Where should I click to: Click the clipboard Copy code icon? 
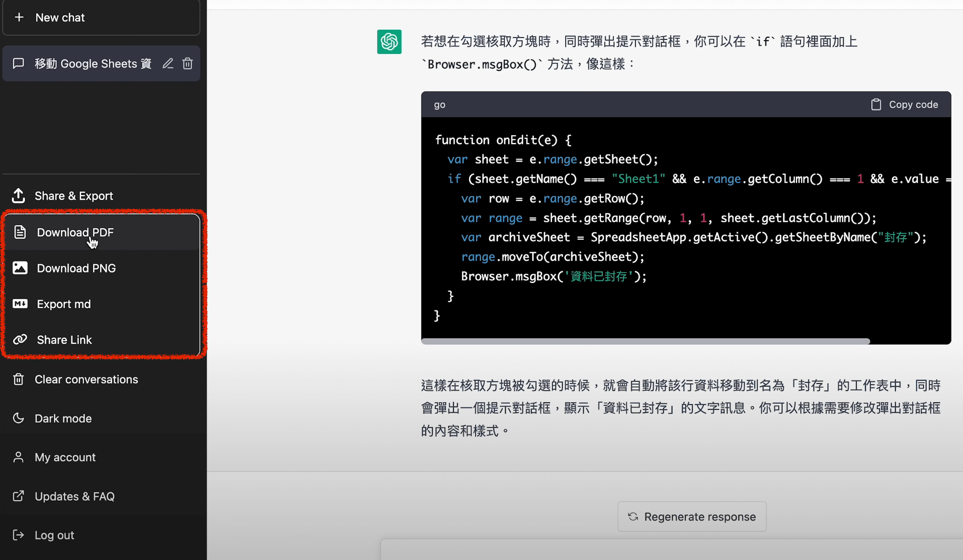tap(876, 105)
